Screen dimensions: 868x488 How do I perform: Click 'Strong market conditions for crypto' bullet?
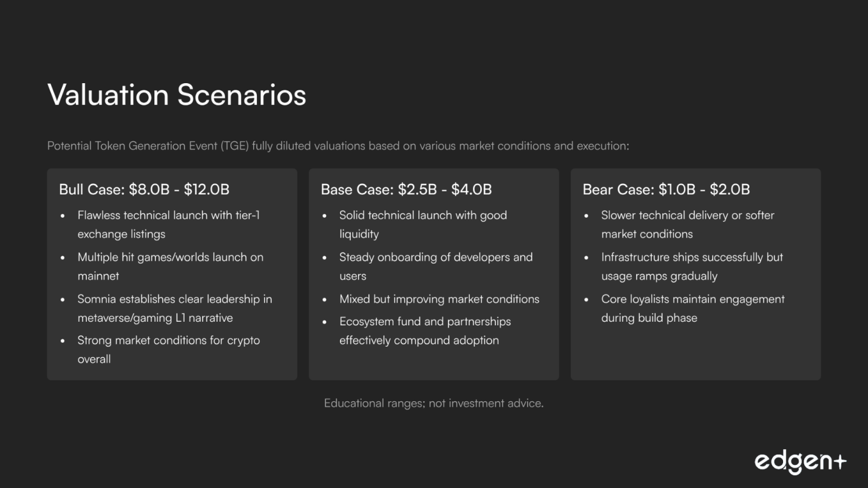point(168,341)
